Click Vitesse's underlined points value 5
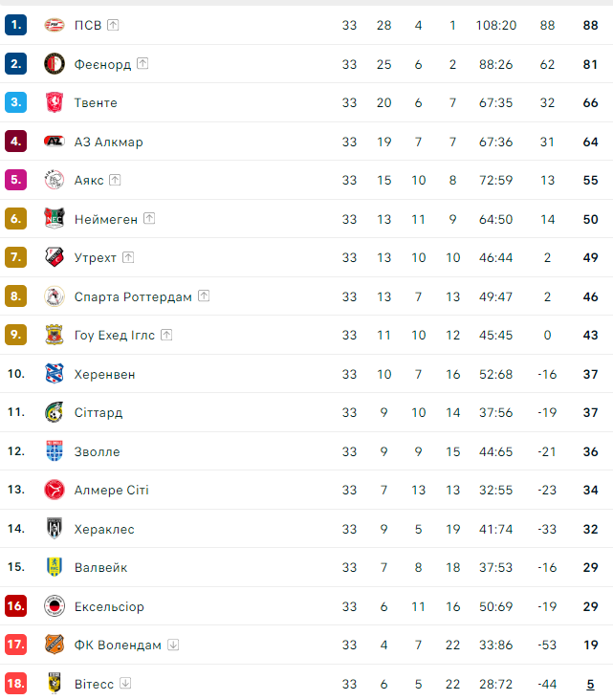Image resolution: width=613 pixels, height=700 pixels. pos(590,684)
